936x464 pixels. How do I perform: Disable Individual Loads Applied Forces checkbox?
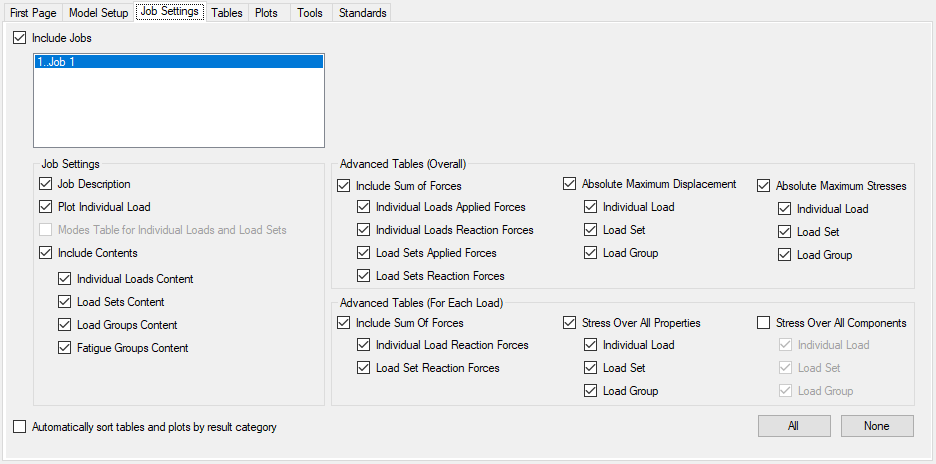click(364, 207)
